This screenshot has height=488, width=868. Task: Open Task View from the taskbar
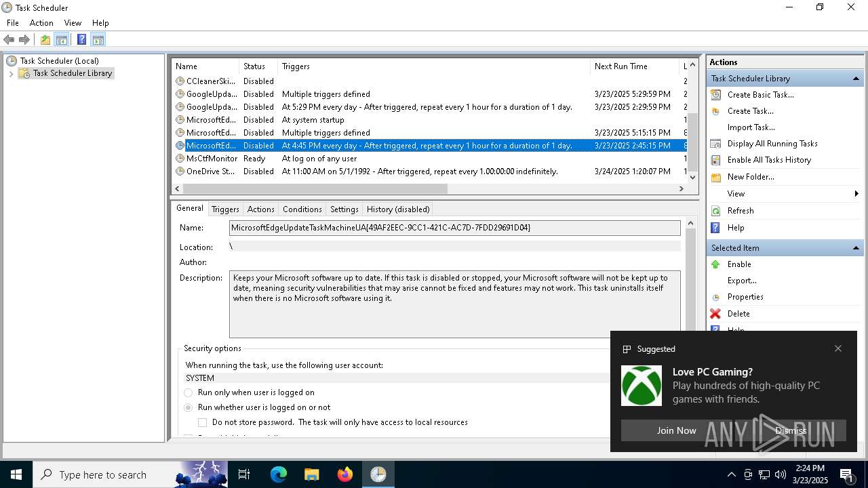coord(244,474)
